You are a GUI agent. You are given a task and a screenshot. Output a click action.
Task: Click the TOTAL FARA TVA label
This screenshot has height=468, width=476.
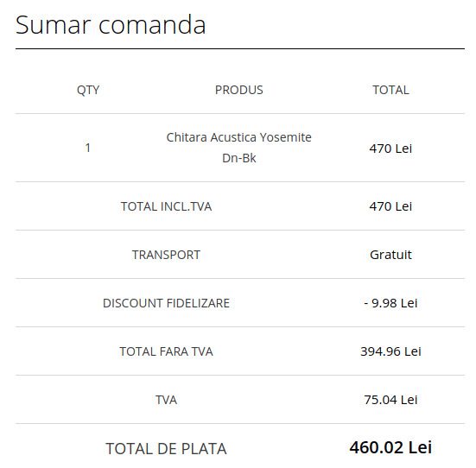[166, 351]
